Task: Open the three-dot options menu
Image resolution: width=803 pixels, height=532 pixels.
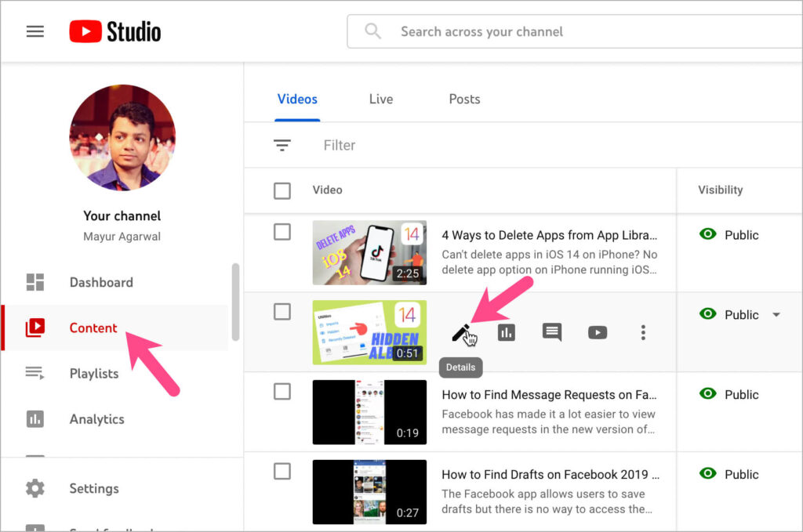Action: coord(642,332)
